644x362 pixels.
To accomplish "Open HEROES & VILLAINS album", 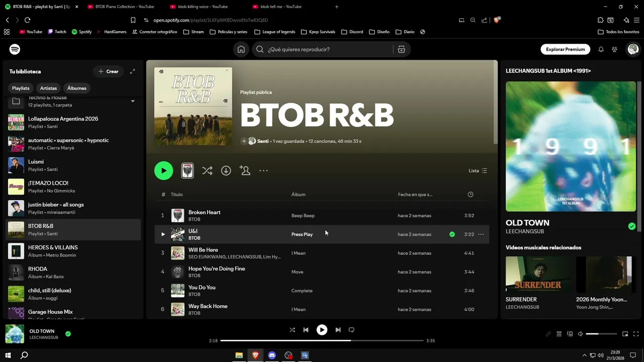I will [x=73, y=251].
